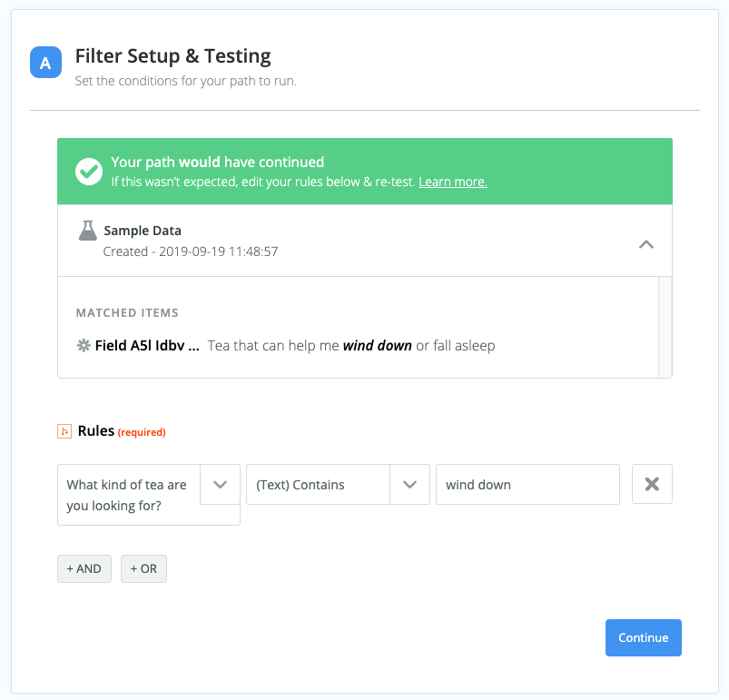The width and height of the screenshot is (729, 700).
Task: Click the Field A5l Idbv matched item
Action: (286, 345)
